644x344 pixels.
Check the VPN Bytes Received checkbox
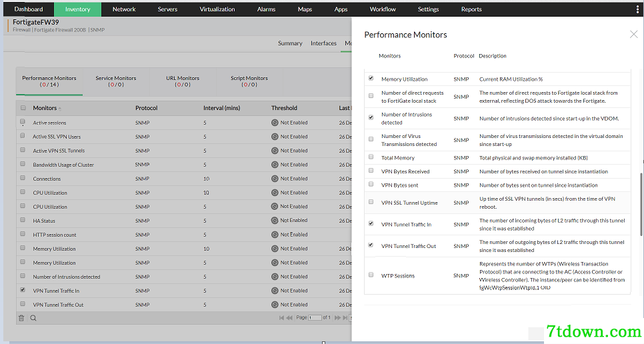click(x=371, y=171)
